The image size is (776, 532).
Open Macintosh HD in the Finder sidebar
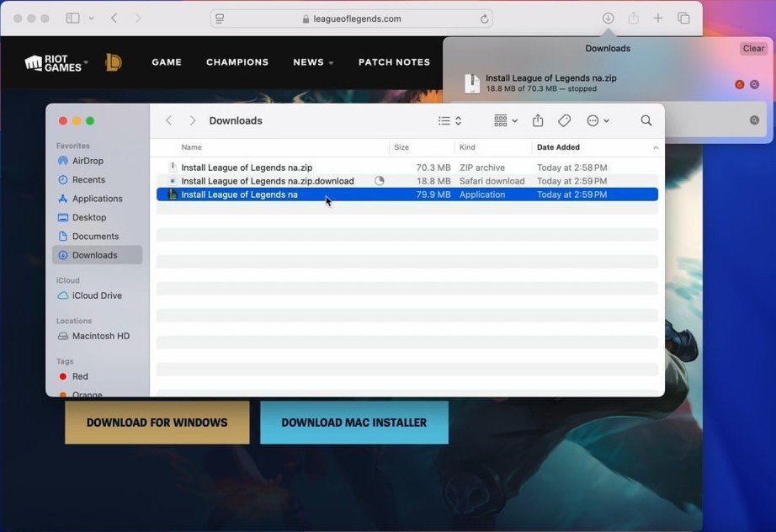click(97, 336)
